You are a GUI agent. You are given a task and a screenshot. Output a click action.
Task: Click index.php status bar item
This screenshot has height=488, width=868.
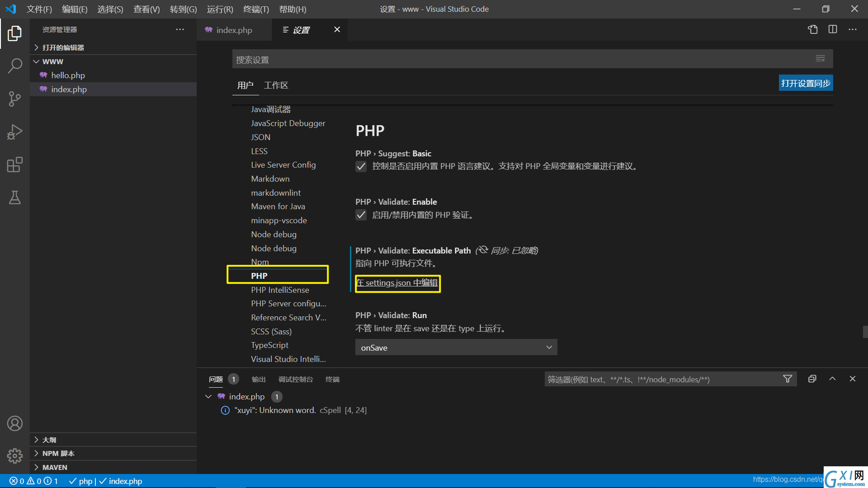click(x=121, y=481)
